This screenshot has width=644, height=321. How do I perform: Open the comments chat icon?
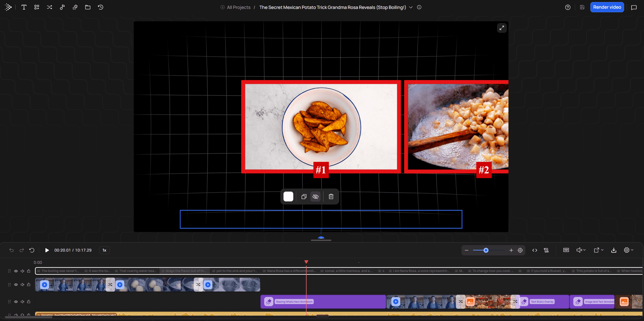tap(634, 7)
